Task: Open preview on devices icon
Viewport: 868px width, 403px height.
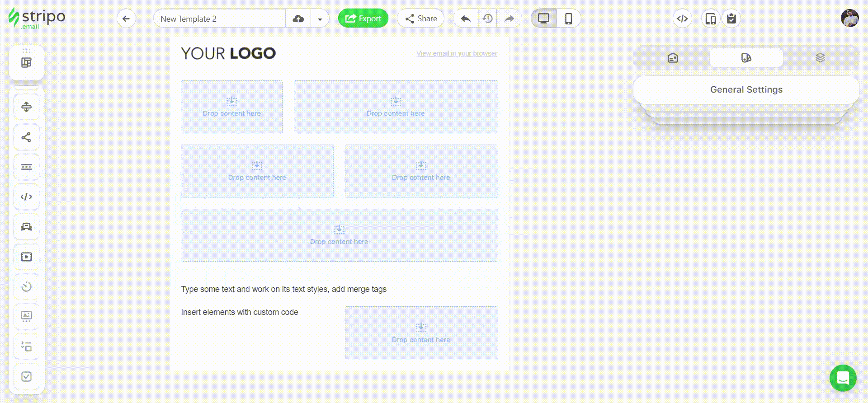Action: click(x=710, y=19)
